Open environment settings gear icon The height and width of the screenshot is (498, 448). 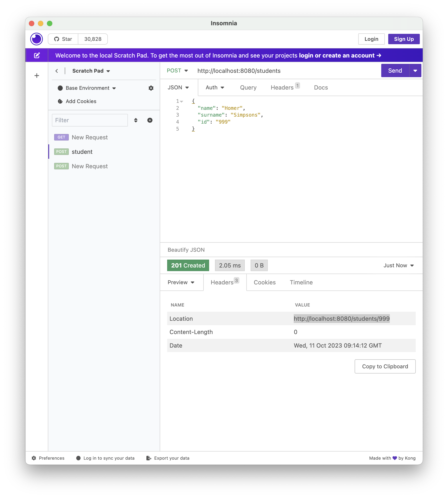(x=151, y=88)
